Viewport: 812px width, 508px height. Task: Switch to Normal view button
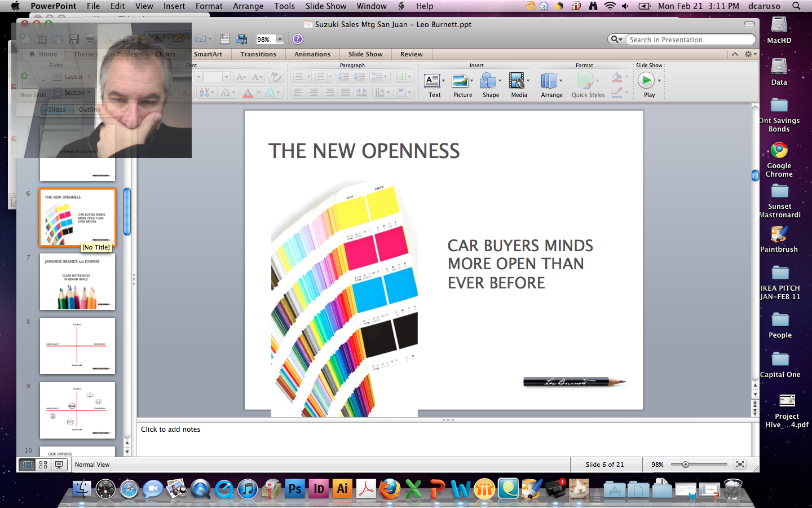pos(27,465)
